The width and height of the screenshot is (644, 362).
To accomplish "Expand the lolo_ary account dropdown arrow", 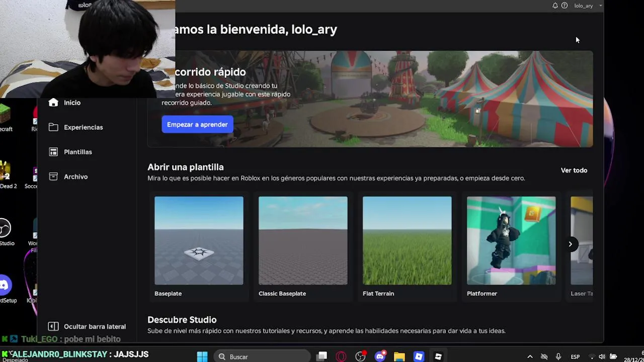I will coord(600,6).
